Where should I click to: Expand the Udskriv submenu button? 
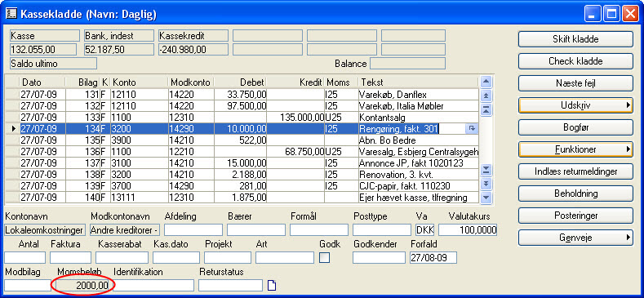point(575,105)
